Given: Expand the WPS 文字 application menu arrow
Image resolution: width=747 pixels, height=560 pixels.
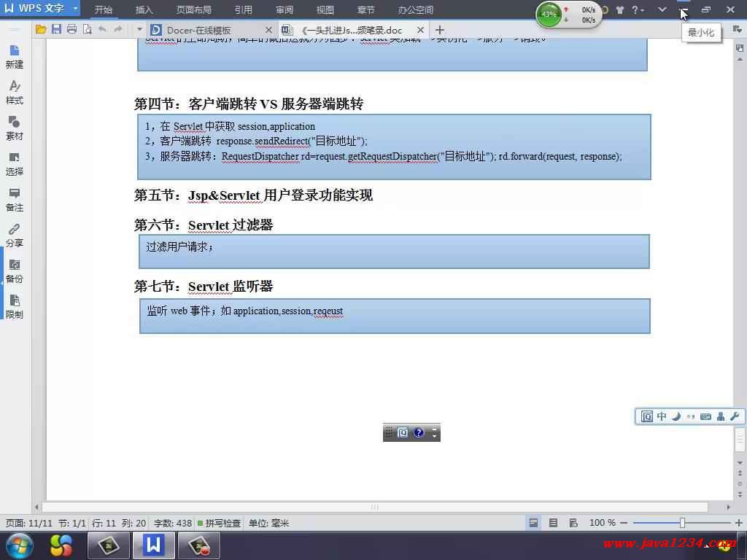Looking at the screenshot, I should click(x=75, y=9).
